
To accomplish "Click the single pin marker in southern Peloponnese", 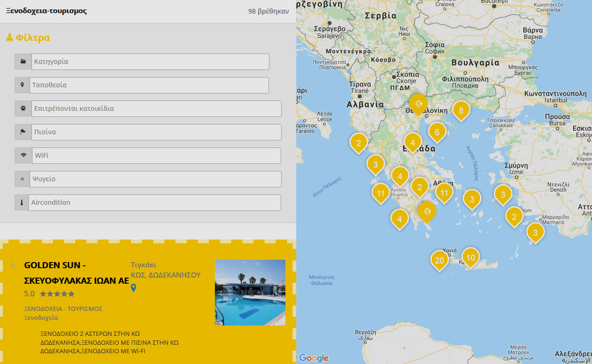I will [x=427, y=213].
